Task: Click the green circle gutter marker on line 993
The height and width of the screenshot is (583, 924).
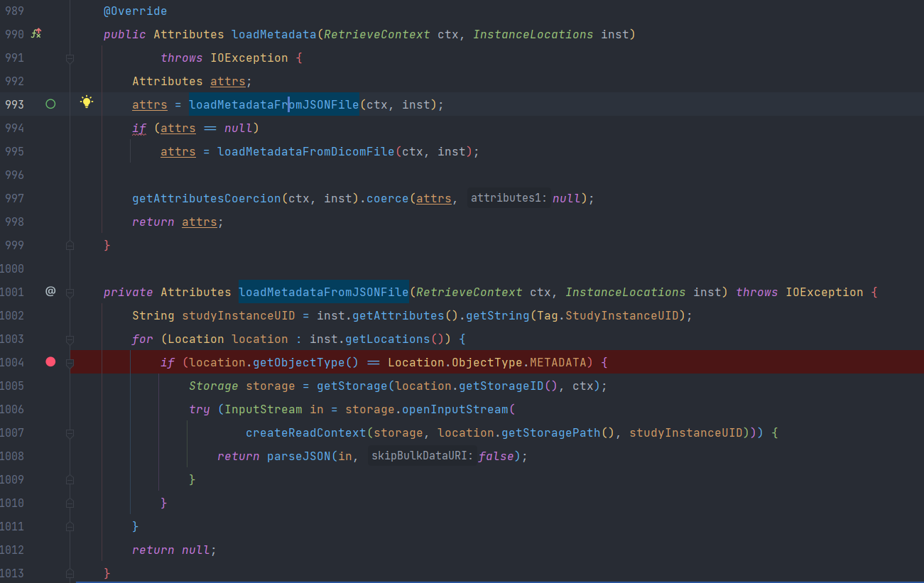Action: click(50, 104)
